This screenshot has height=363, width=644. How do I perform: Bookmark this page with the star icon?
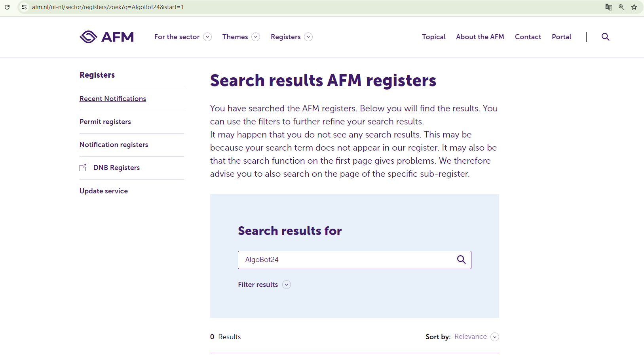pyautogui.click(x=634, y=7)
